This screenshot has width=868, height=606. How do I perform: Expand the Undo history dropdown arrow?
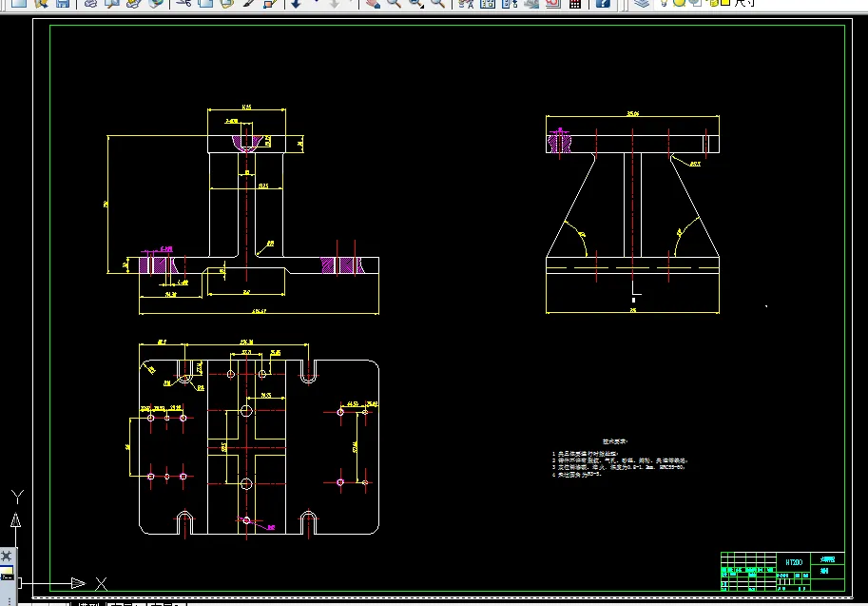pos(316,2)
